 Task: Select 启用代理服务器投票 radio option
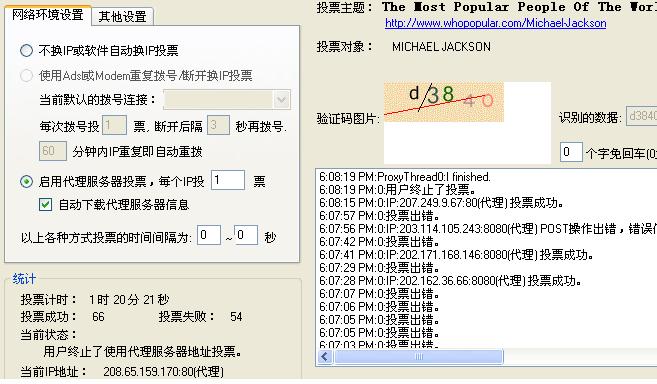coord(26,182)
